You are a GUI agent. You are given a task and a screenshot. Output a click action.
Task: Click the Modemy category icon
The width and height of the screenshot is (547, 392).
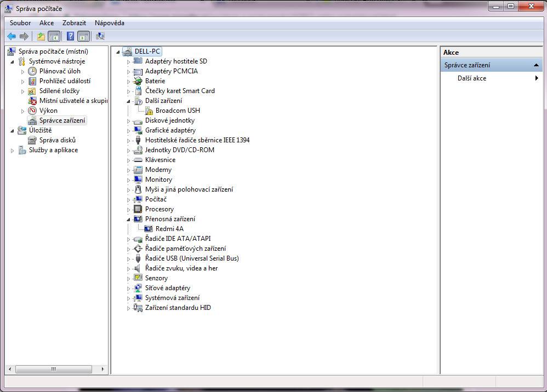coord(138,170)
